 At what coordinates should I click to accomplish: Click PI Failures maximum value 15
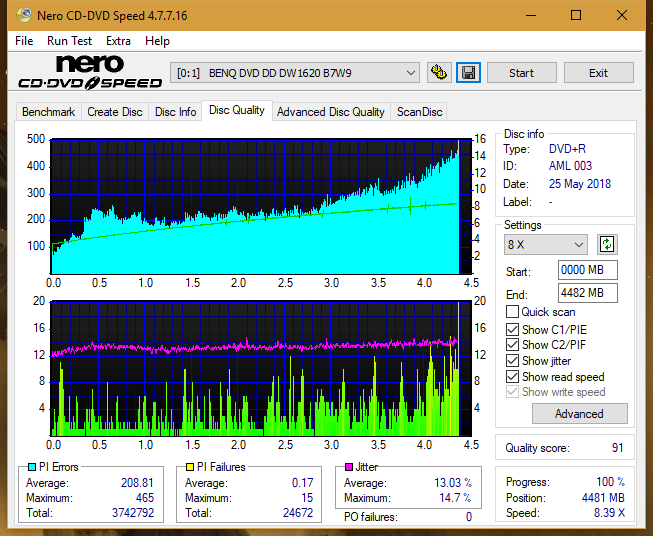pyautogui.click(x=307, y=498)
